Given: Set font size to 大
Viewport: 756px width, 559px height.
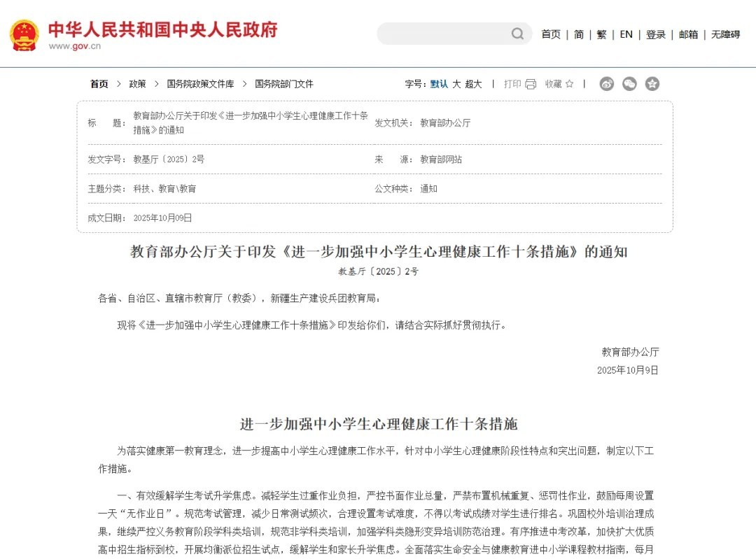Looking at the screenshot, I should [456, 84].
